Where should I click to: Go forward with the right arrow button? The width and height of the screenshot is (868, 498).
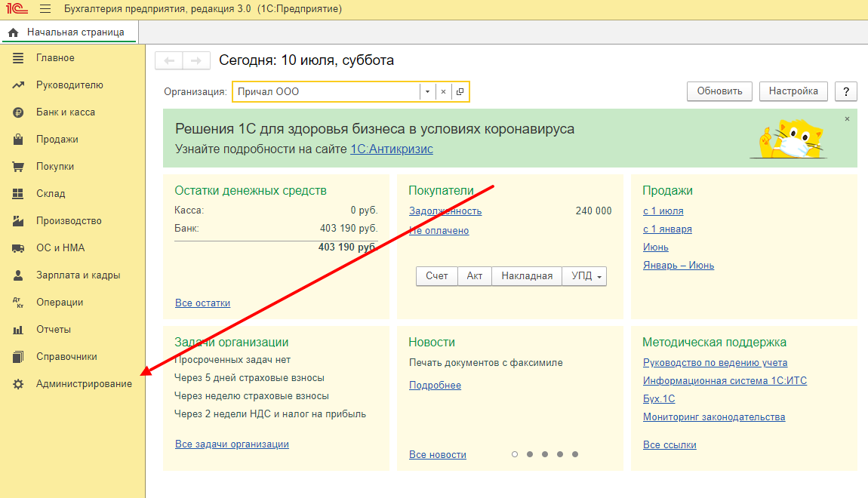click(196, 60)
